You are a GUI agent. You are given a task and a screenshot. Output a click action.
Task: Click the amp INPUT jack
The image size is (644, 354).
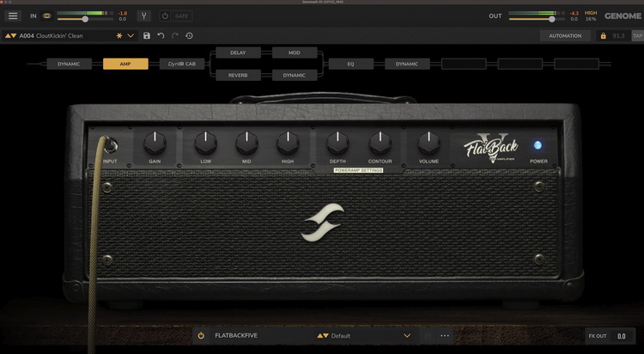(111, 144)
